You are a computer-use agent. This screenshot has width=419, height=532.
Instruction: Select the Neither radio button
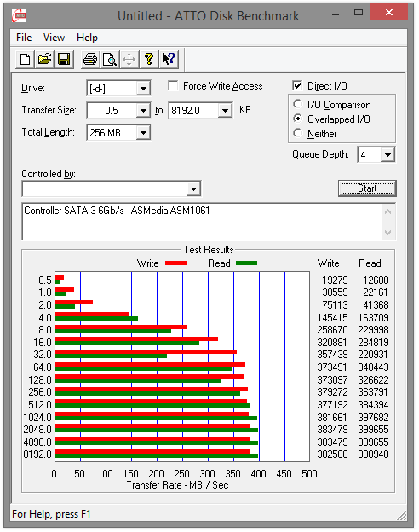(297, 133)
